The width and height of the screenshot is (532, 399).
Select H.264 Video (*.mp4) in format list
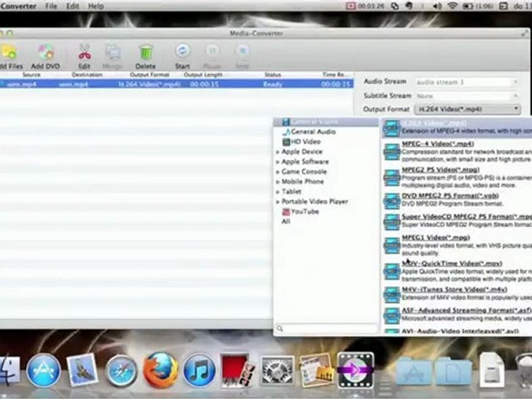(457, 127)
